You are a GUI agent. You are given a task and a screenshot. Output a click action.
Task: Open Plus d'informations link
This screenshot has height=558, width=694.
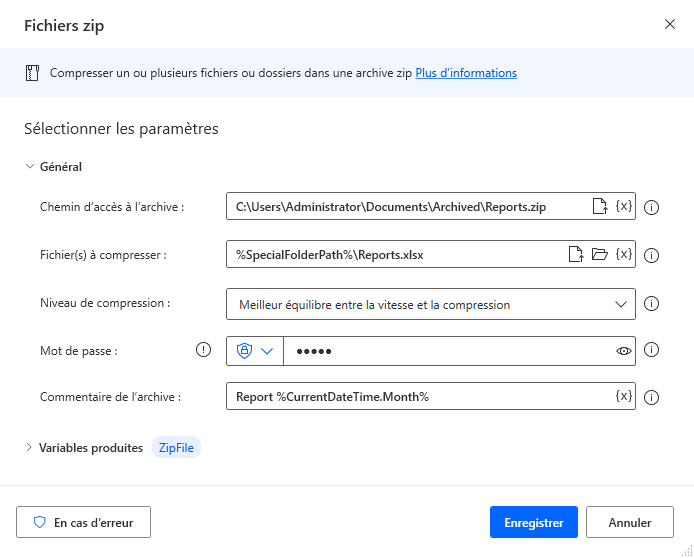[466, 73]
